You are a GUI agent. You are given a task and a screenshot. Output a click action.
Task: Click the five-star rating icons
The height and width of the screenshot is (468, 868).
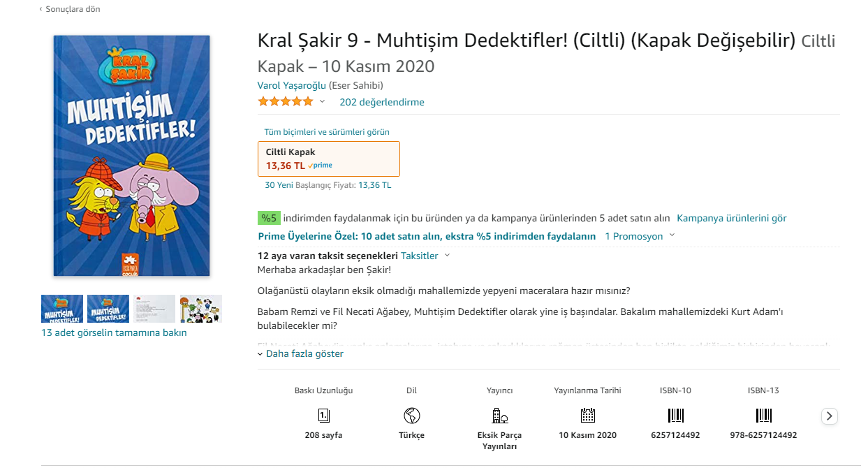[286, 102]
